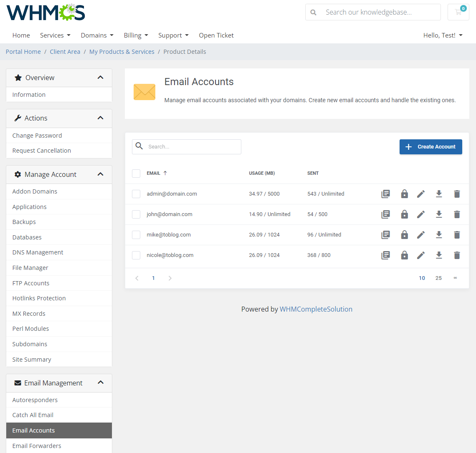476x453 pixels.
Task: Show 25 results per page
Action: 438,277
